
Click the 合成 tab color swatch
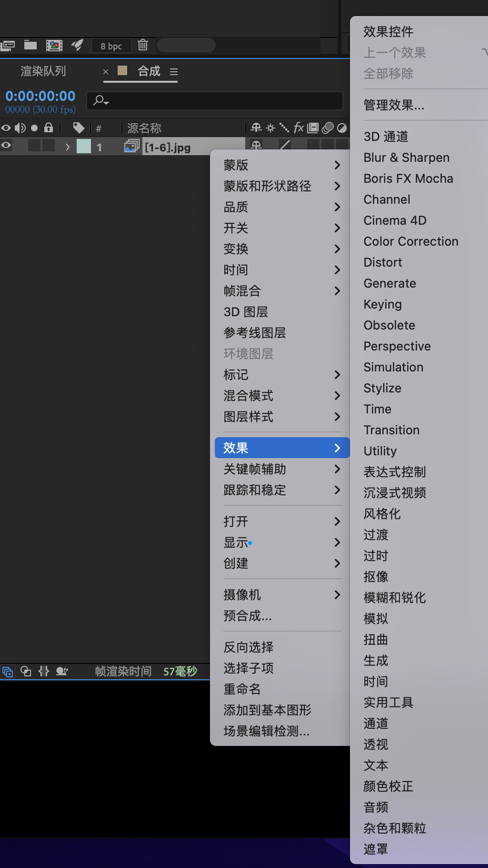pyautogui.click(x=122, y=71)
